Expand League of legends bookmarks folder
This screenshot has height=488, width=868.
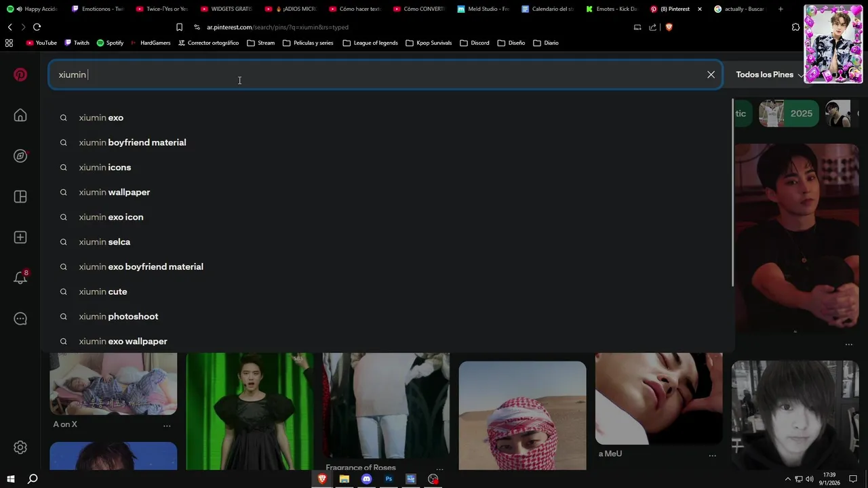(370, 43)
